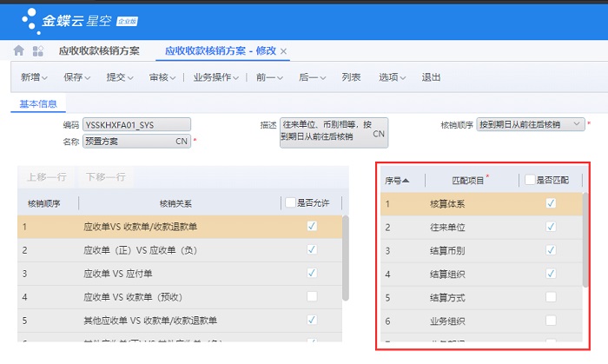Screen dimensions: 608x364
Task: Click the home icon in tab bar
Action: pos(19,51)
